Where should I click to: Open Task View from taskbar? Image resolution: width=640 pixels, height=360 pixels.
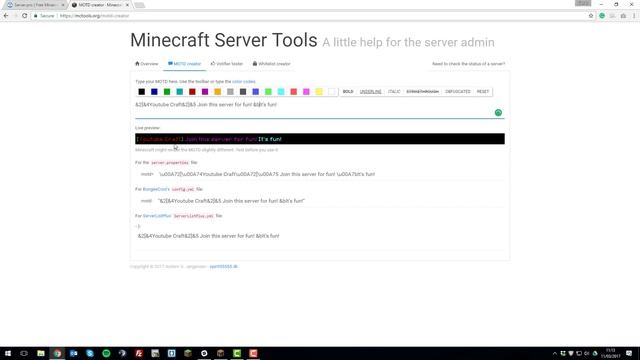coord(24,353)
